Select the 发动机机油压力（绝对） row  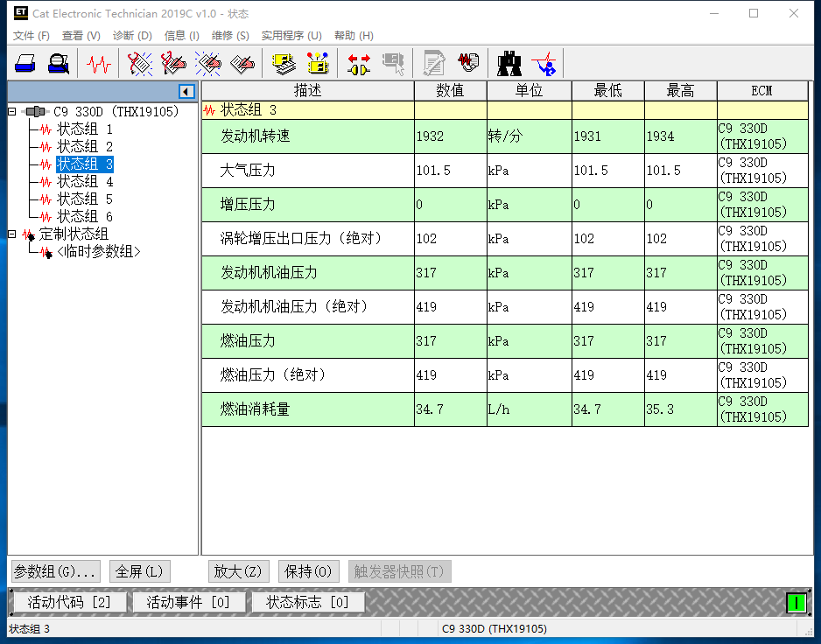coord(505,307)
